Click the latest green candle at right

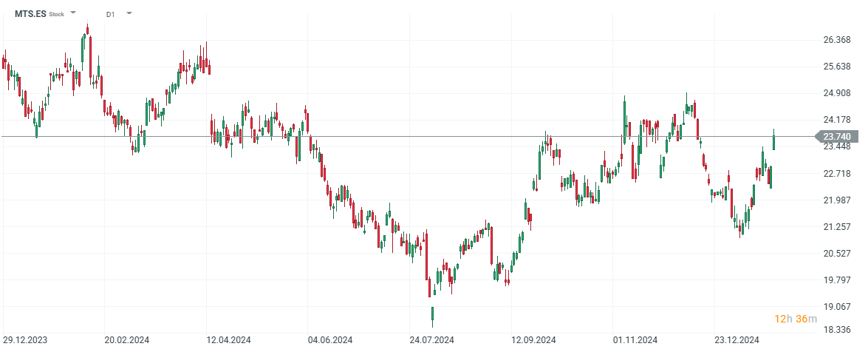pyautogui.click(x=774, y=141)
